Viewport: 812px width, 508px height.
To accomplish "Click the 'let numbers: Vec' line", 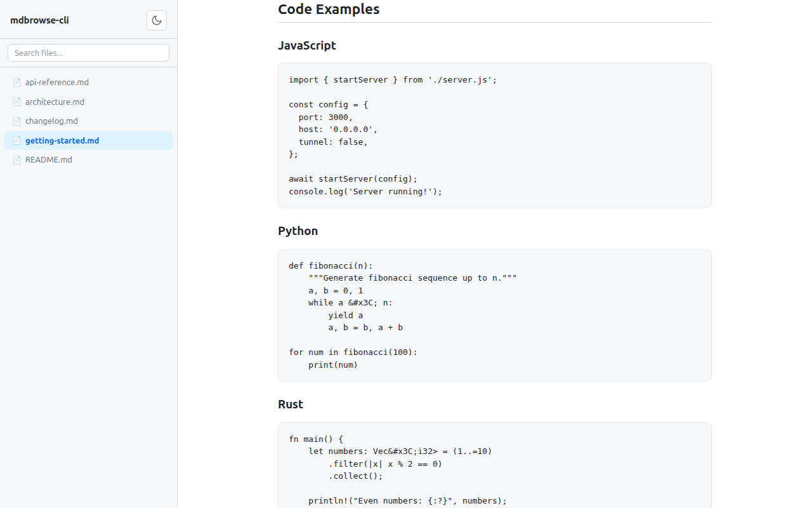I will (x=400, y=451).
